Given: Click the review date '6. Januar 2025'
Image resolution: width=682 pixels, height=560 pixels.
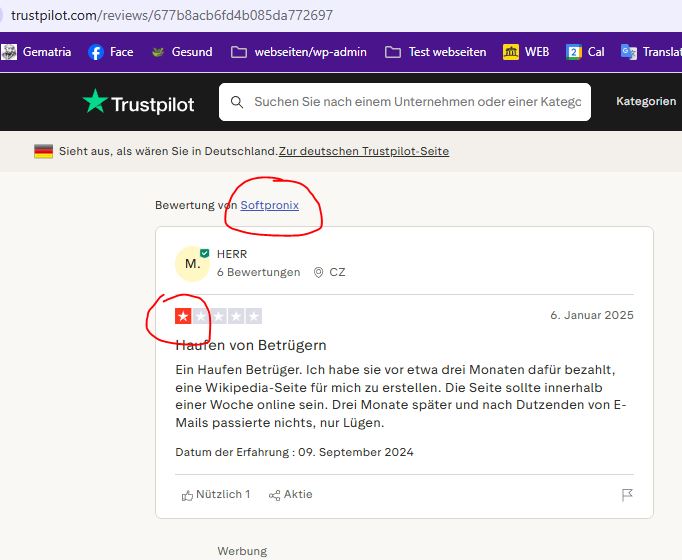Looking at the screenshot, I should point(592,315).
